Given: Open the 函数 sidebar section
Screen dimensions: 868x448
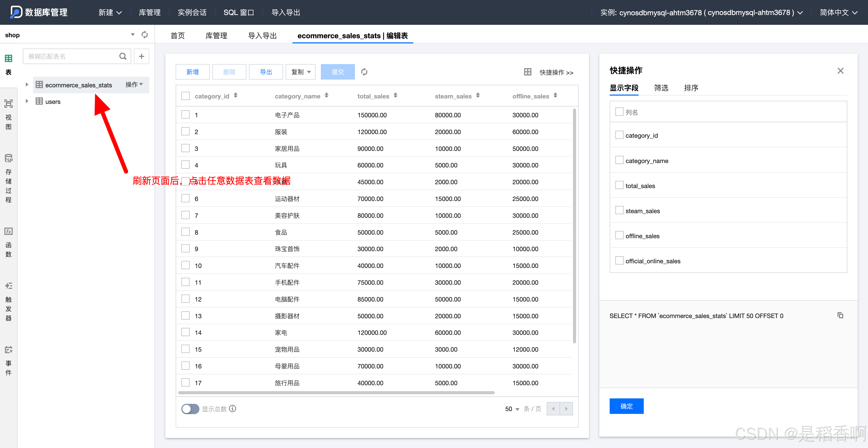Looking at the screenshot, I should (x=9, y=243).
